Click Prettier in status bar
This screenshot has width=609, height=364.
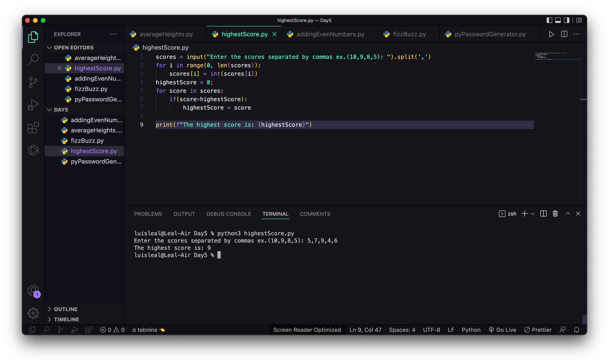tap(538, 330)
